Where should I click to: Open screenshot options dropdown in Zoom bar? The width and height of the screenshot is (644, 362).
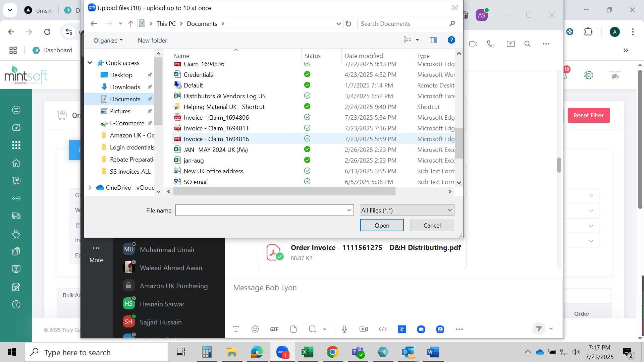click(x=325, y=329)
